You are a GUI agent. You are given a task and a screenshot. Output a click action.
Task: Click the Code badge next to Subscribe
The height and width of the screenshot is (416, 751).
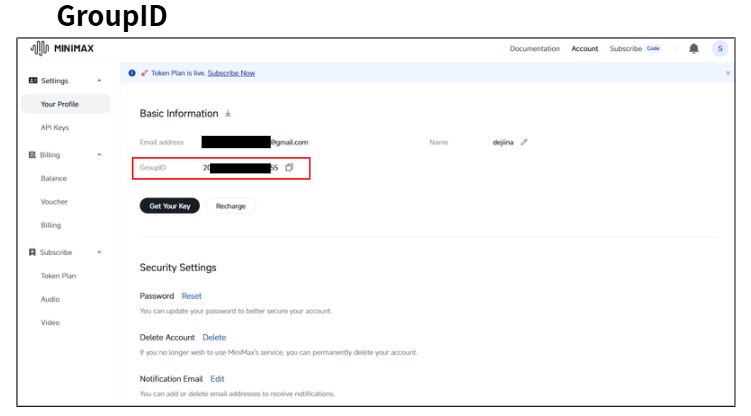click(653, 48)
